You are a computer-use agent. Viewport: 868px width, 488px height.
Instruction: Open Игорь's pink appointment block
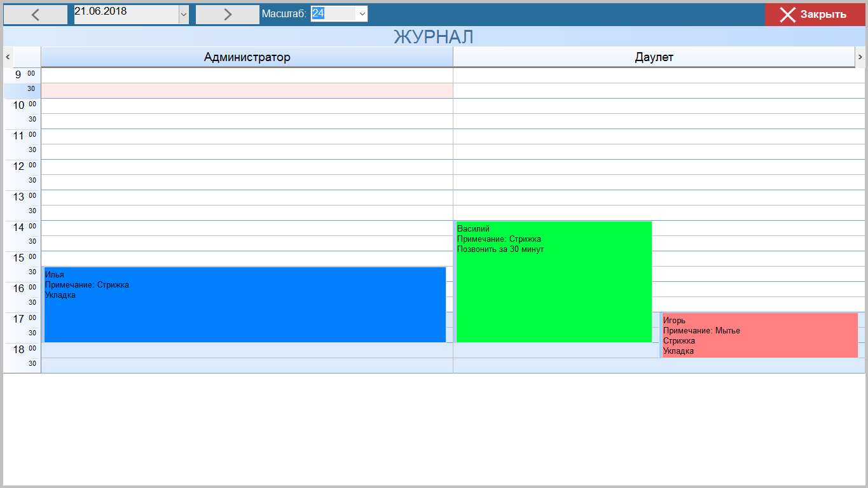pos(760,335)
